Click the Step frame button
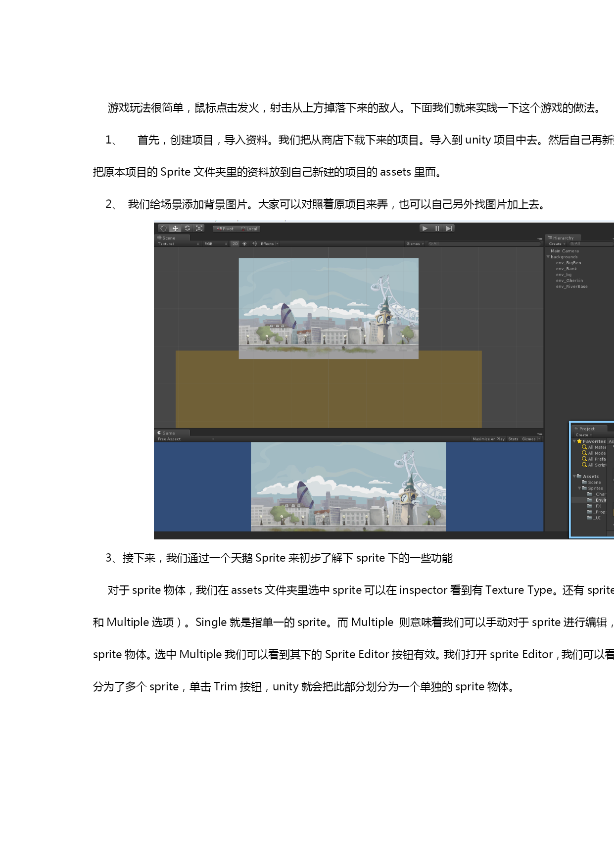Screen dimensions: 614x868 (x=449, y=228)
